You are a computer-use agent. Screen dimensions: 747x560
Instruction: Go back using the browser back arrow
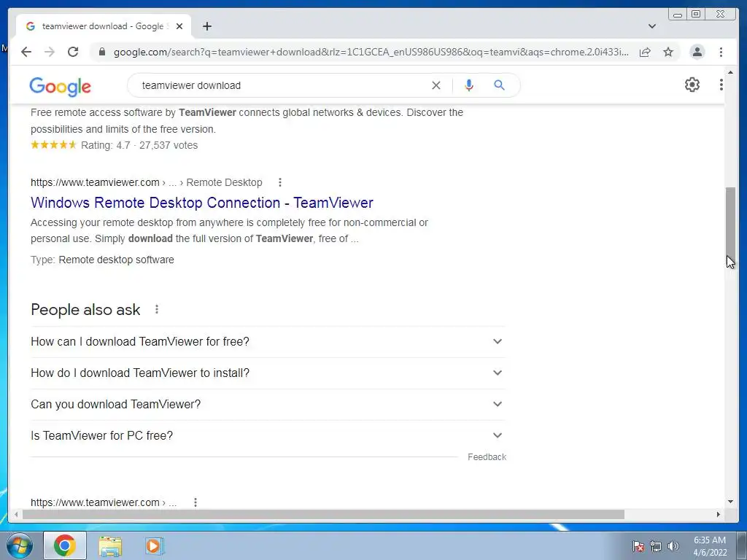[26, 52]
